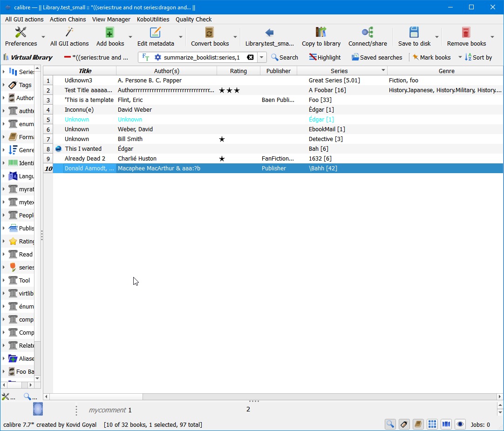The width and height of the screenshot is (504, 431).
Task: Sort by Title column header
Action: click(x=85, y=71)
